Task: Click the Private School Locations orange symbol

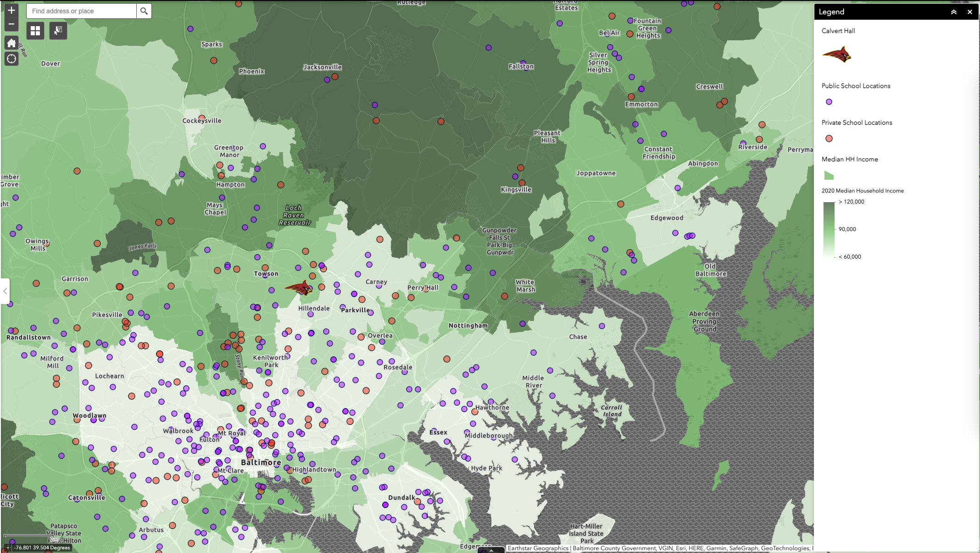Action: [829, 138]
